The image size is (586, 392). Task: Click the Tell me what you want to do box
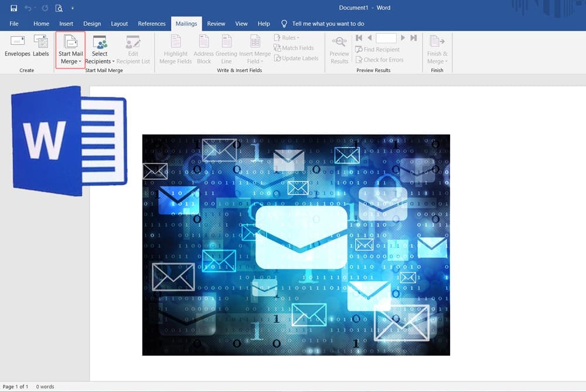click(328, 23)
